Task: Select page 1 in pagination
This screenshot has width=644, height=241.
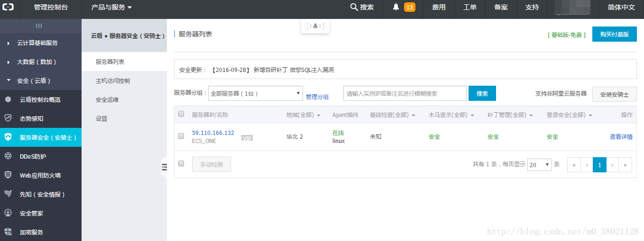Action: (599, 165)
